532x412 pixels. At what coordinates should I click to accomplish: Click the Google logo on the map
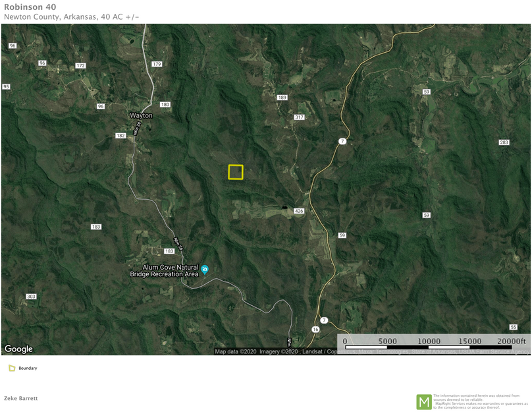18,349
